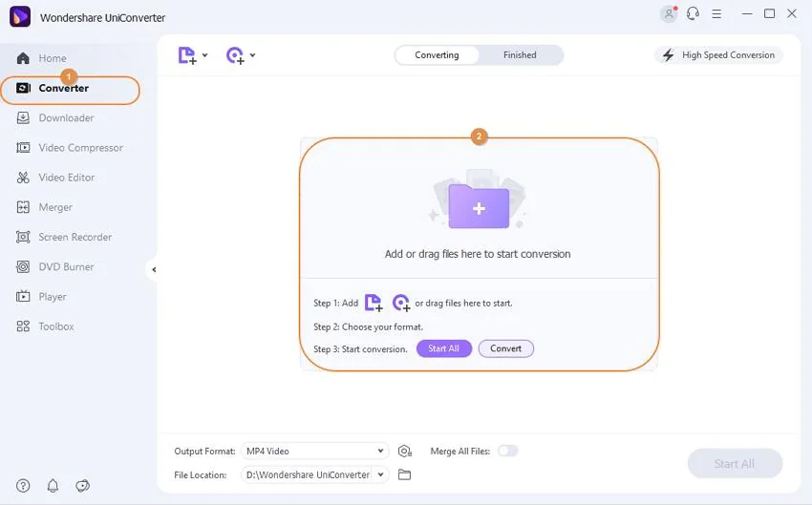Click the 'Step 2: Choose your format.' text
Image resolution: width=812 pixels, height=505 pixels.
tap(368, 327)
